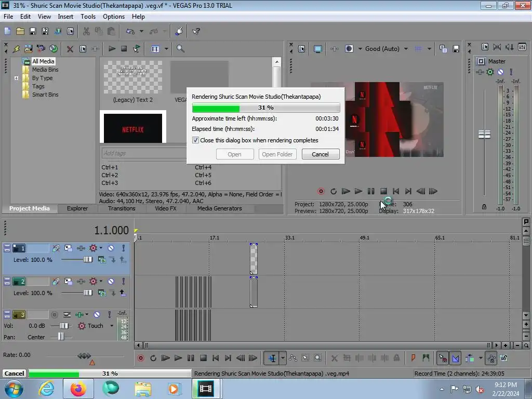
Task: Open the Tools menu
Action: click(88, 17)
